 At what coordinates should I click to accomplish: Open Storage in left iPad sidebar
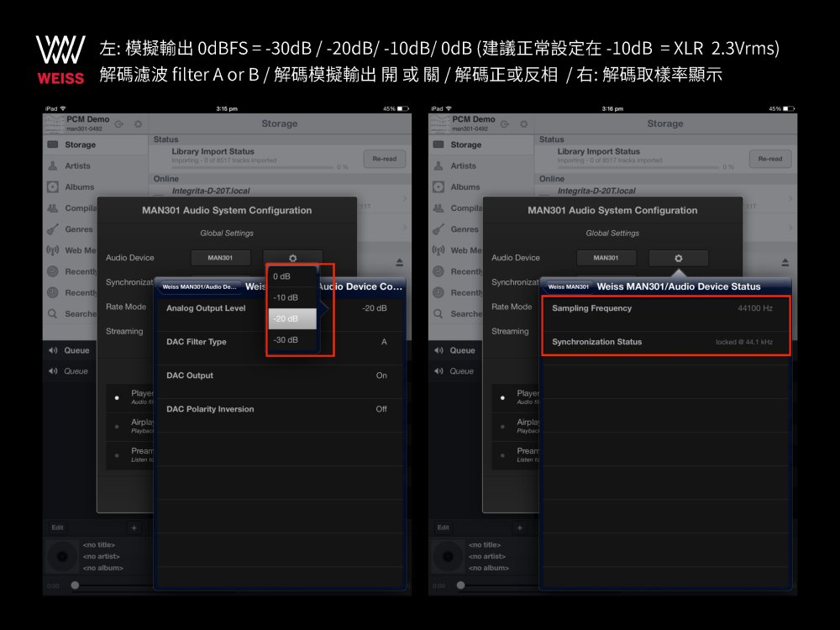[x=96, y=144]
